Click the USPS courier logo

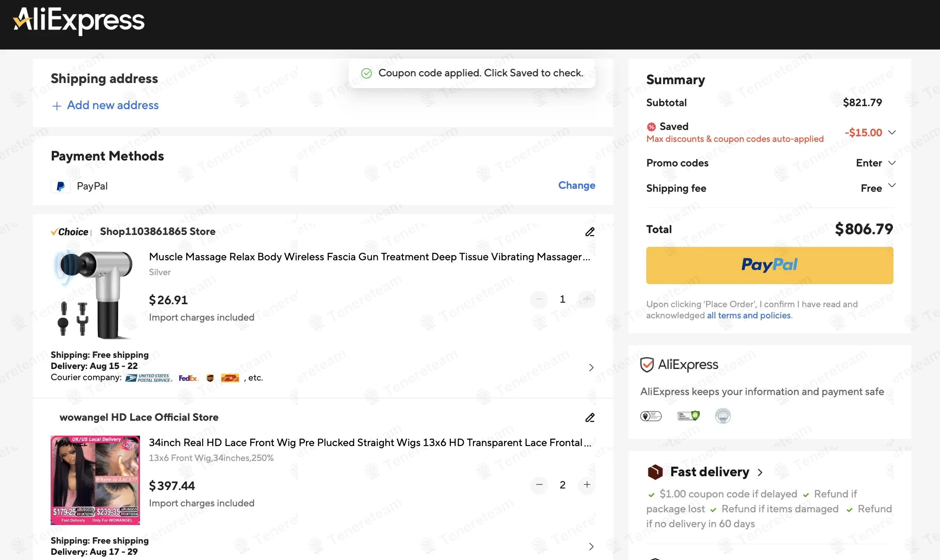(x=149, y=378)
